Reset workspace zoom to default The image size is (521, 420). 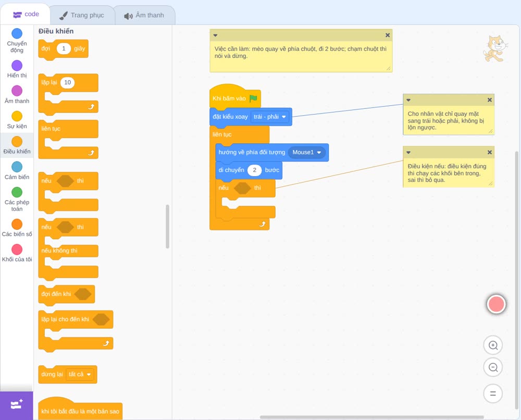point(493,393)
